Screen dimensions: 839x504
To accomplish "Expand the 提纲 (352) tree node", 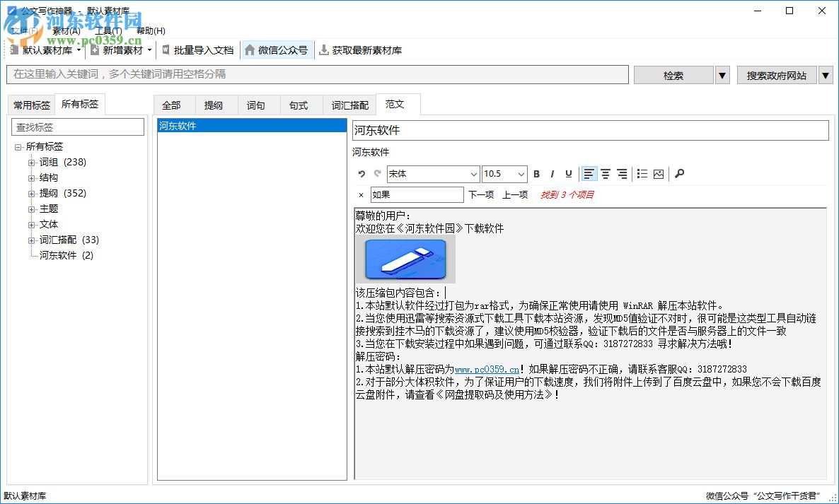I will point(32,194).
